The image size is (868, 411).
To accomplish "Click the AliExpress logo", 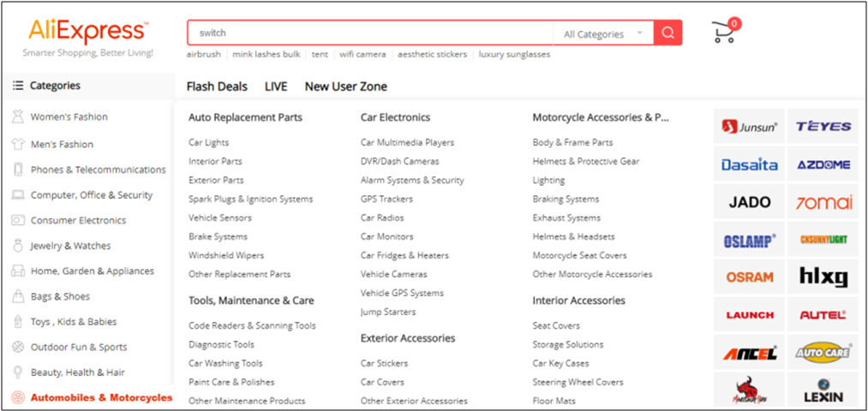I will point(87,32).
